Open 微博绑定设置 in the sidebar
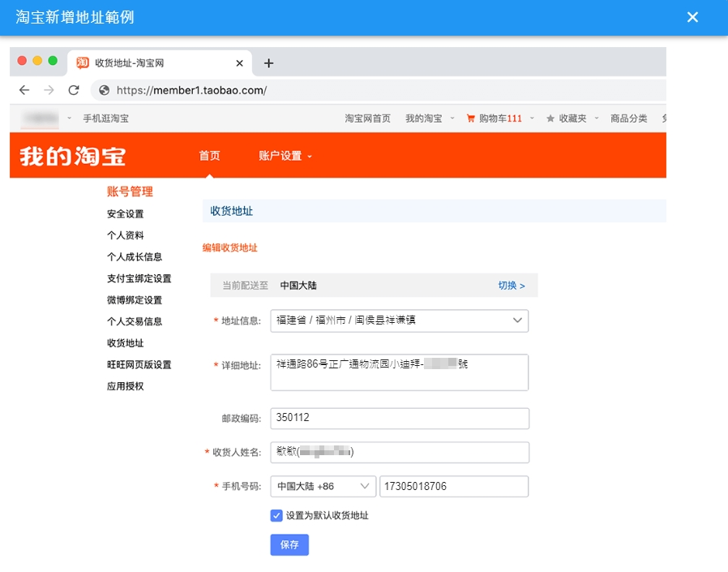 coord(135,300)
